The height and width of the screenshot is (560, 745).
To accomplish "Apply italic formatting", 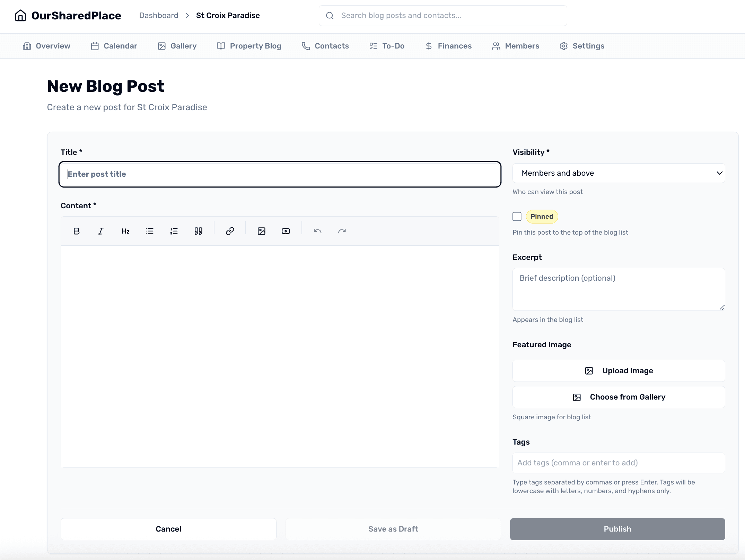I will point(100,231).
